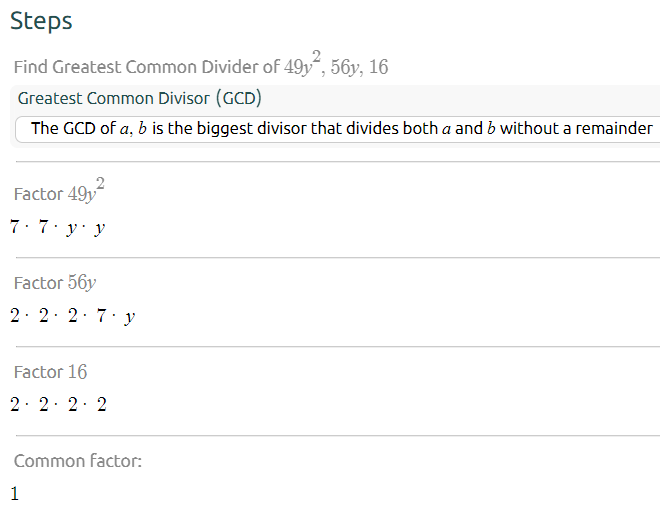Click the expression "49y², 56y, 16" in the first step
Viewport: 660px width, 516px height.
tap(336, 67)
